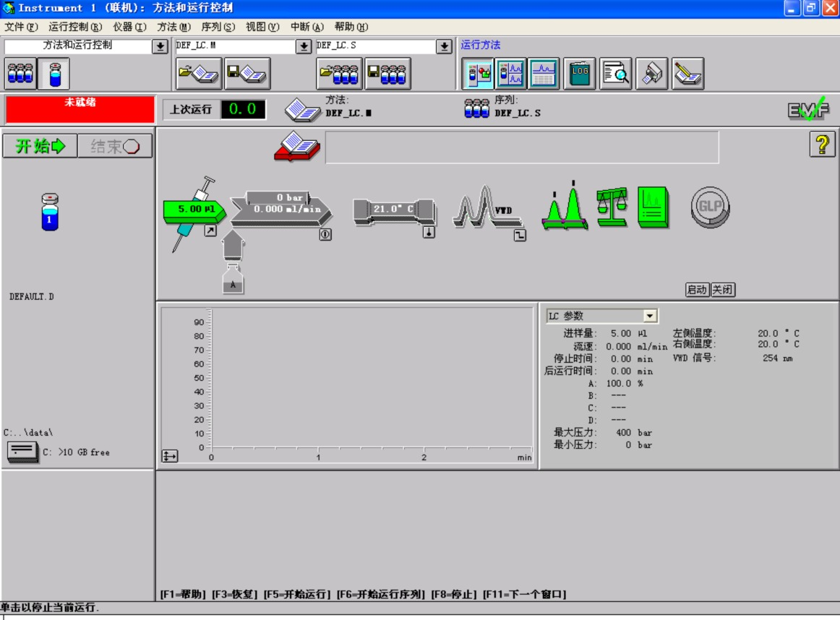This screenshot has width=840, height=620.
Task: Click the column thermostat icon showing 21.0° C
Action: pos(394,210)
